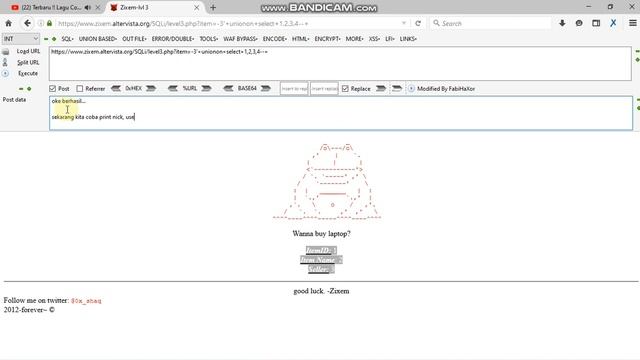
Task: Open the ENCRYPT menu
Action: 327,39
